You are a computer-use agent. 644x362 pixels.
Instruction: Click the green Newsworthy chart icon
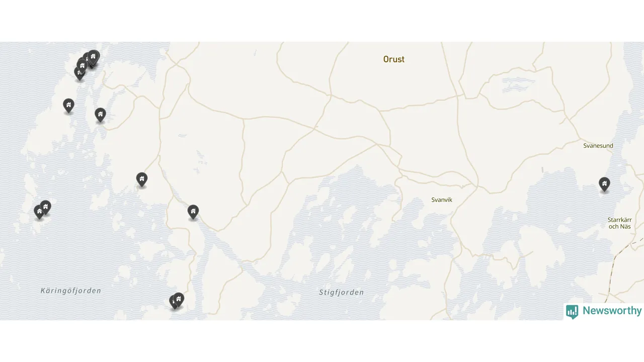point(572,312)
